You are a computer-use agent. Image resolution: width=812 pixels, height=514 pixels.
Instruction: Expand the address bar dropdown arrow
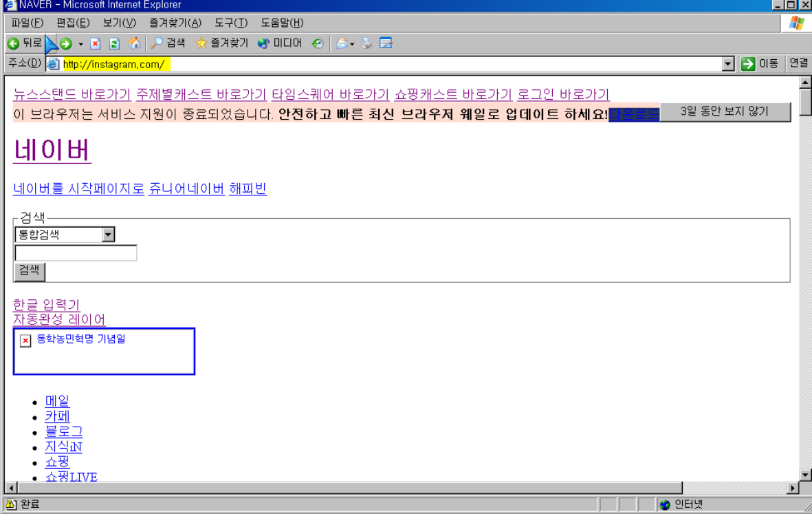pyautogui.click(x=728, y=64)
